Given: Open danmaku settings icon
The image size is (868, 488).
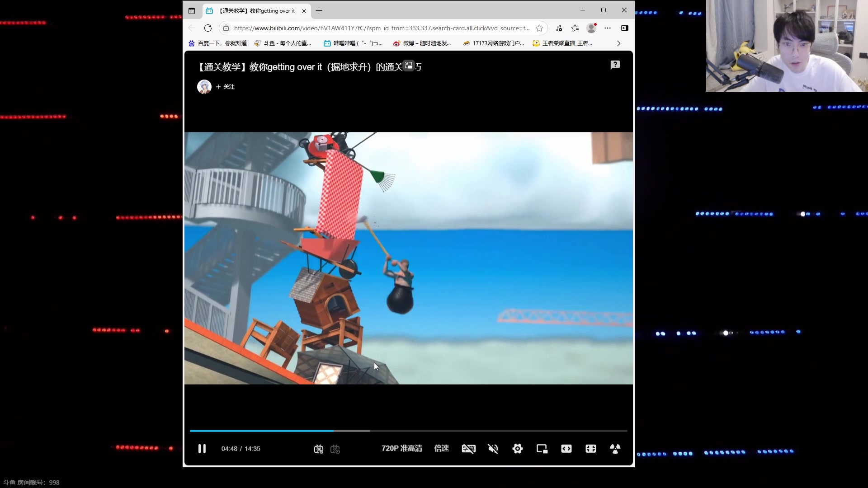Looking at the screenshot, I should coord(335,449).
